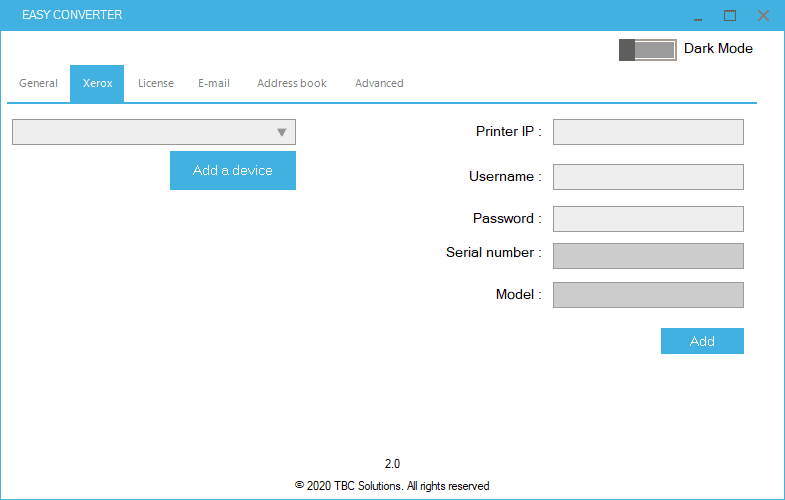Select the Xerox tab
Screen dimensions: 785x500
pos(97,83)
